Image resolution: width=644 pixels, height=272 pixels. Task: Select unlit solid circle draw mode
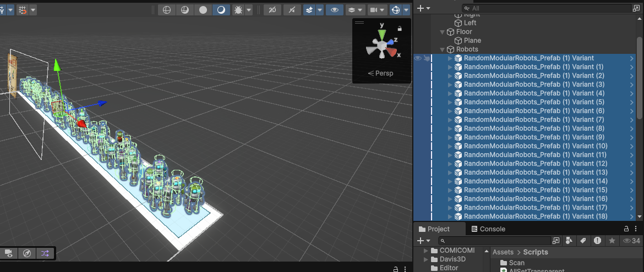coord(203,10)
